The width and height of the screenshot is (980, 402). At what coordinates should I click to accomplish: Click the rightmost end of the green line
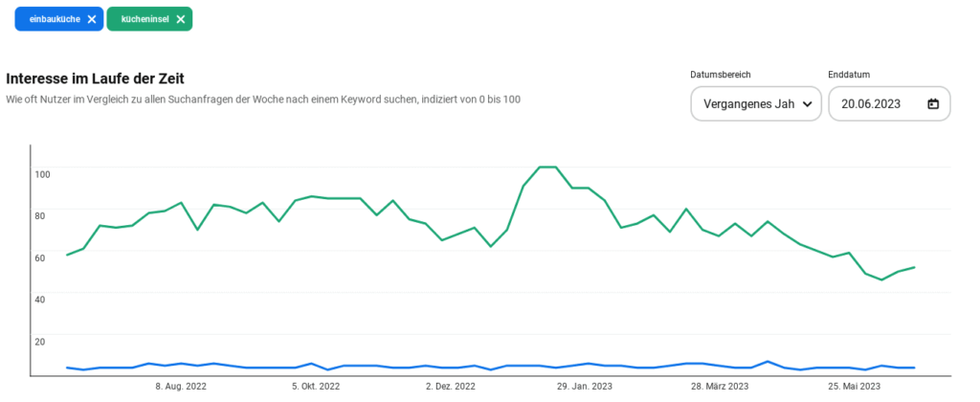(915, 267)
